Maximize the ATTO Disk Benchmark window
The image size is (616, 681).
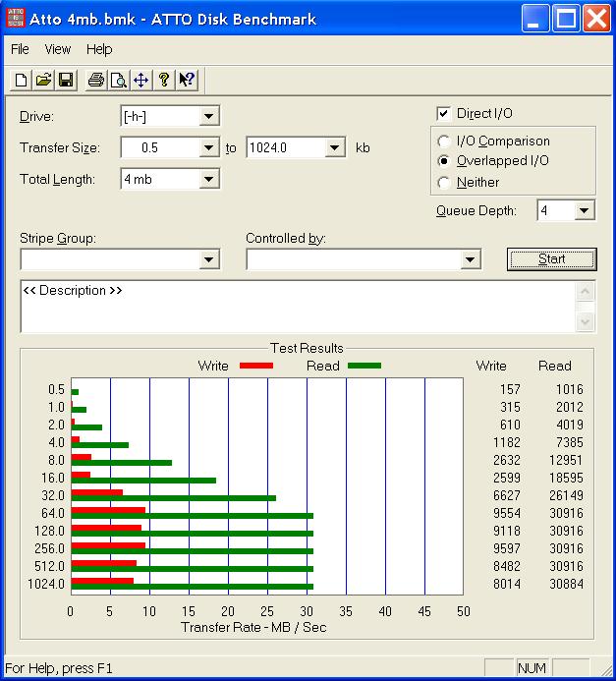coord(566,19)
